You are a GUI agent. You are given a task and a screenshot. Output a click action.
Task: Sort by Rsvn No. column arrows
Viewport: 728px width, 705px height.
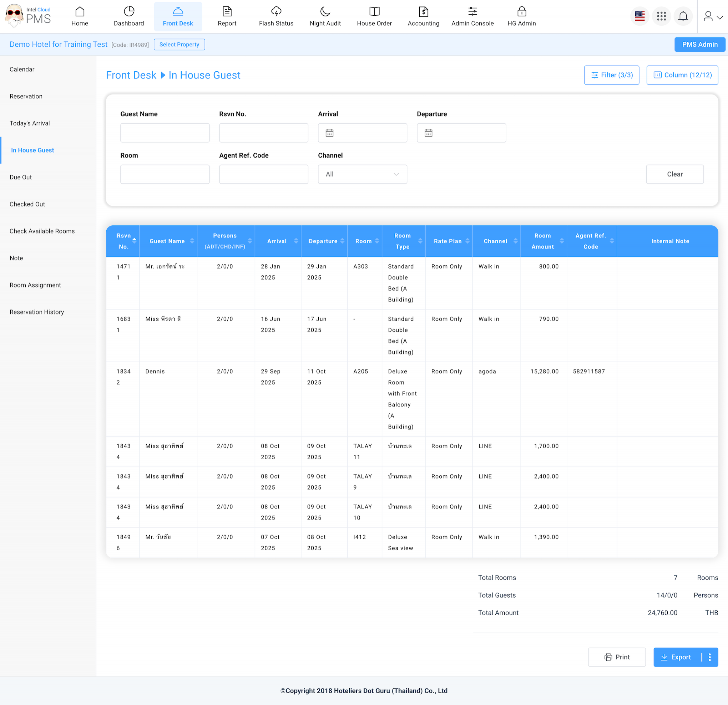pos(135,241)
